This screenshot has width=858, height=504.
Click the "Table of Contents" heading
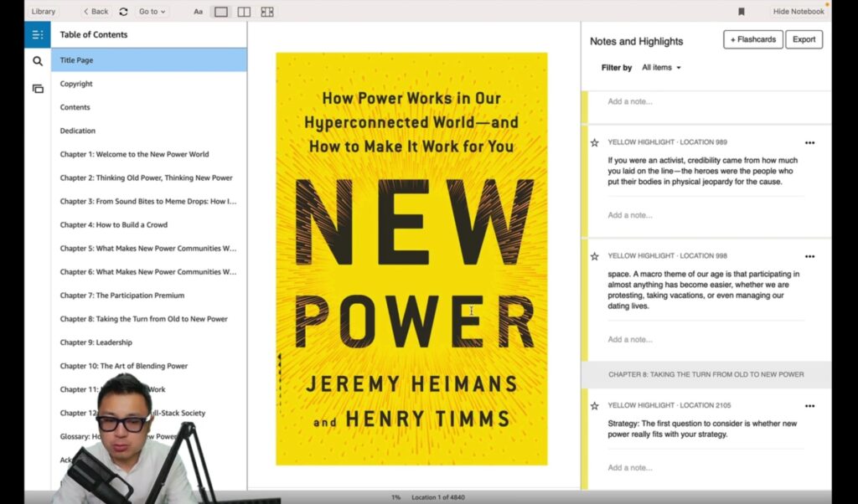(x=94, y=34)
